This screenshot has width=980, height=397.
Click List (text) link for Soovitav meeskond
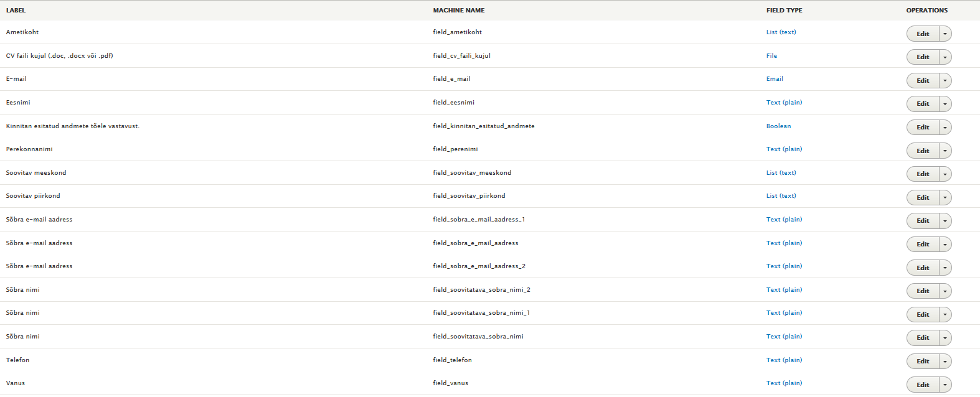pos(781,173)
